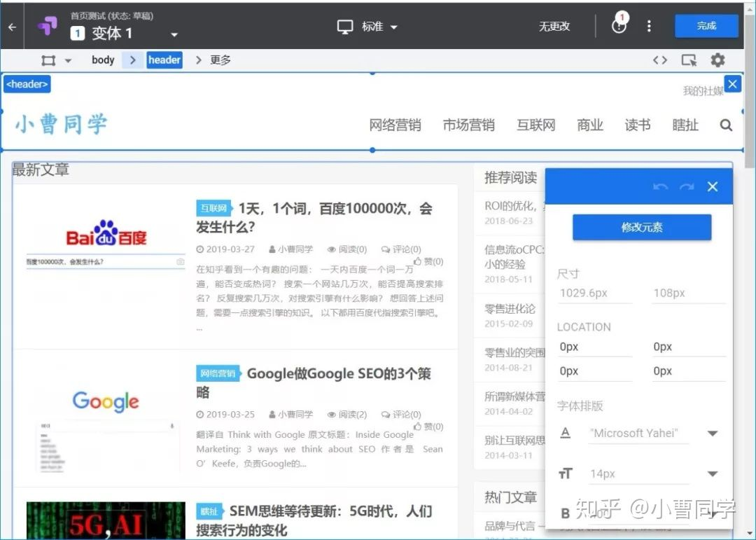Viewport: 756px width, 540px height.
Task: Click the redo arrow in editor panel
Action: tap(687, 187)
